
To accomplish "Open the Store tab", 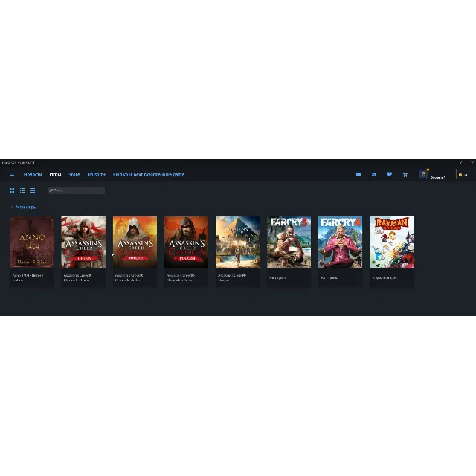I will click(x=74, y=174).
